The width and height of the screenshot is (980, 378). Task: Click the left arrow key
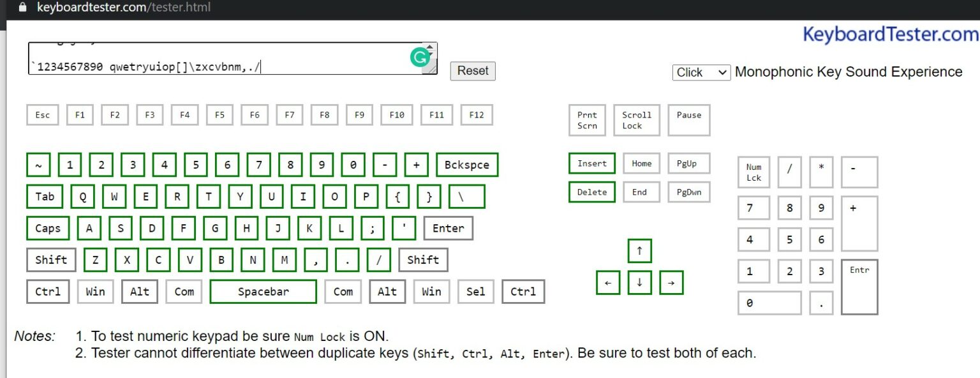point(608,282)
